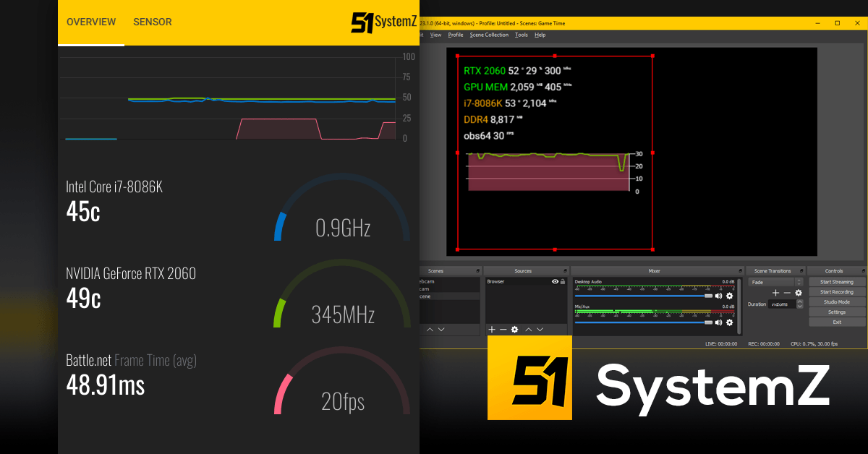Viewport: 868px width, 454px height.
Task: Add a scene transition with plus icon
Action: point(775,293)
